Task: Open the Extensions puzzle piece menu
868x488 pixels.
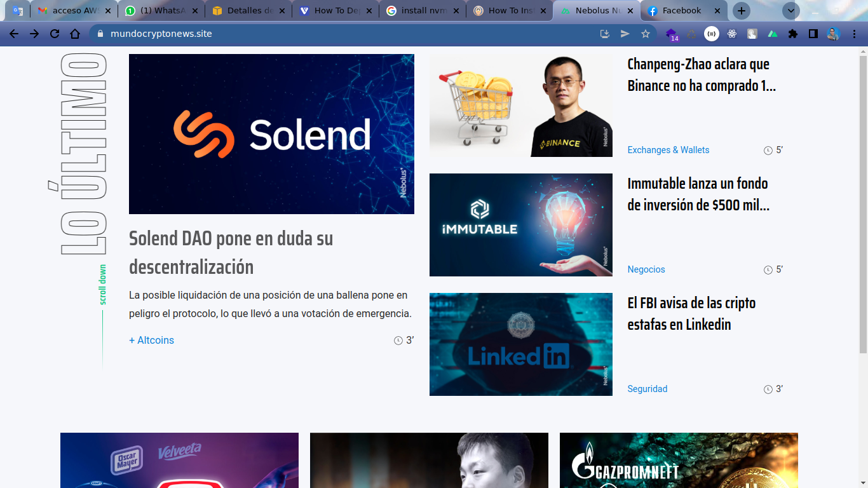Action: [794, 33]
